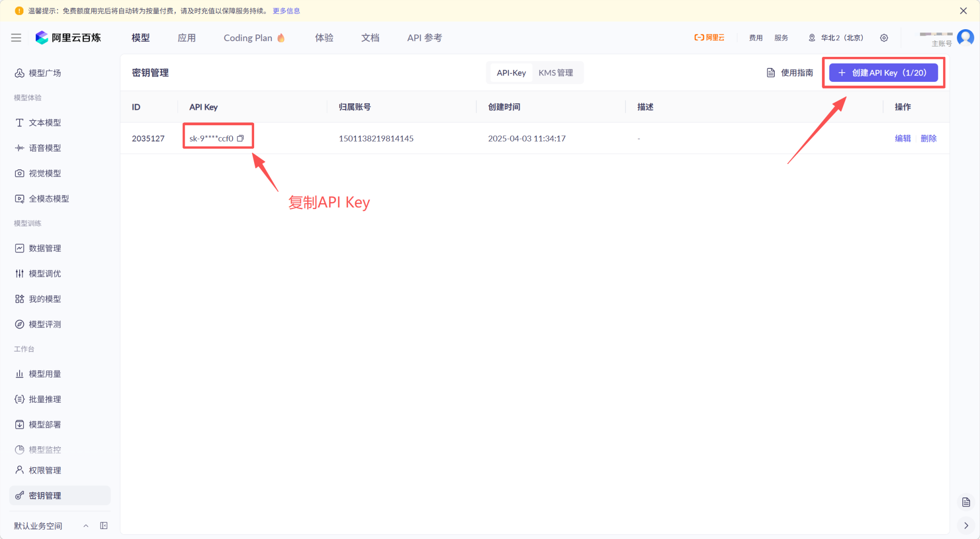980x539 pixels.
Task: Dismiss the notification banner
Action: (963, 11)
